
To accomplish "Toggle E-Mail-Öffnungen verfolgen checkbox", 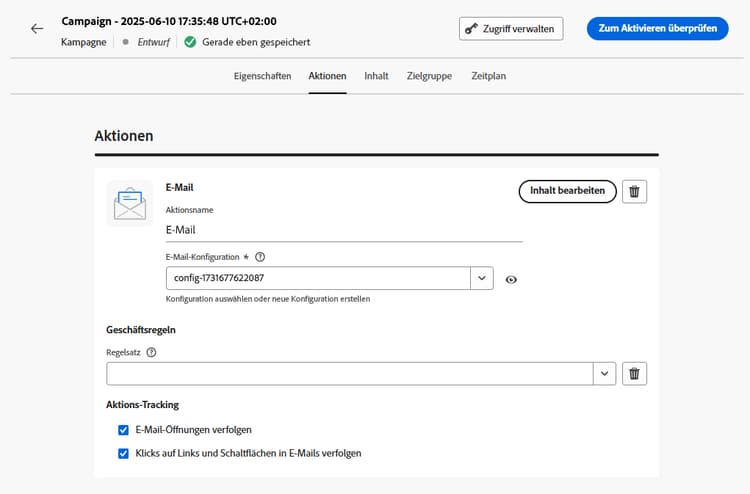I will [123, 430].
